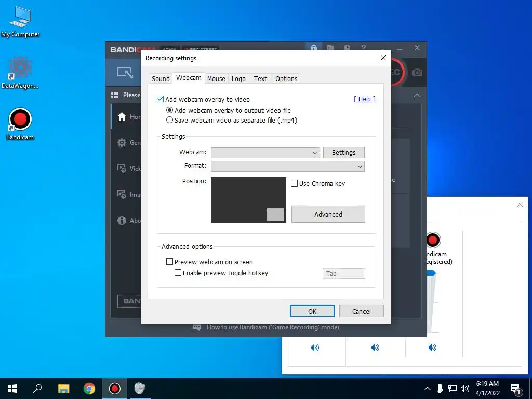Click Cancel in Recording settings
This screenshot has width=532, height=399.
[362, 311]
